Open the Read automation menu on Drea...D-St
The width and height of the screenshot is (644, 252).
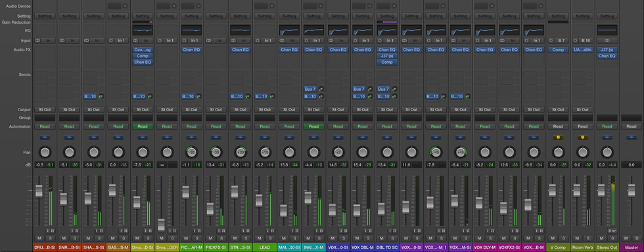coord(143,126)
